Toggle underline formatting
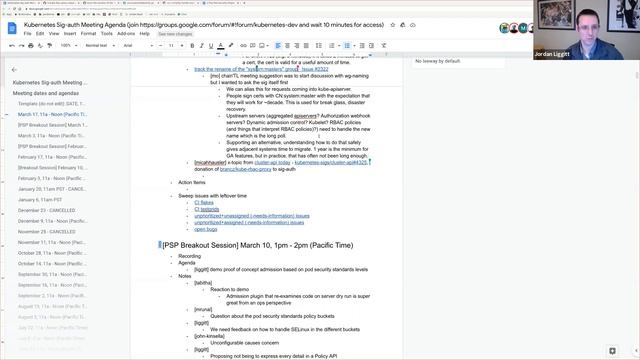Viewport: 640px width, 360px height. pyautogui.click(x=211, y=45)
